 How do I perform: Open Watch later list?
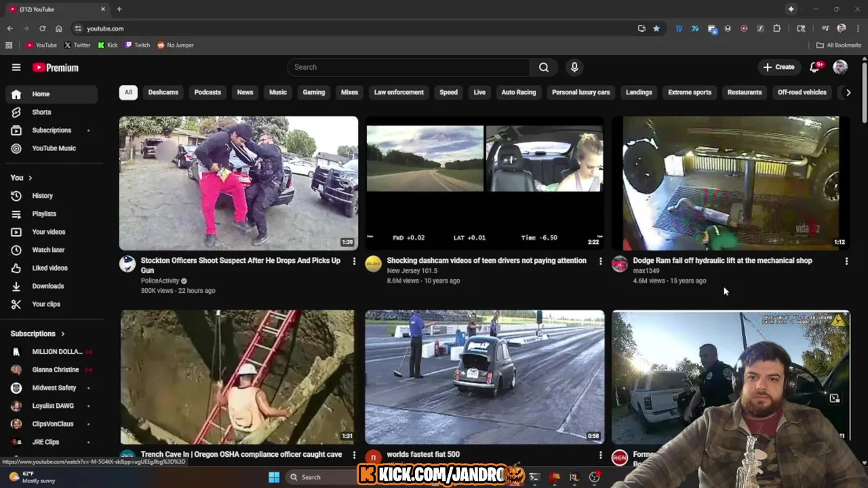[52, 250]
